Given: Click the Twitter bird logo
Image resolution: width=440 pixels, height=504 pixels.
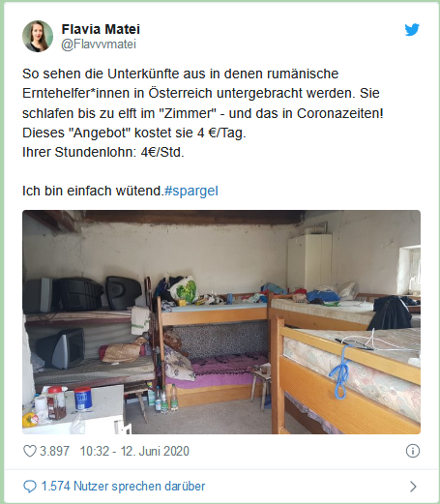Looking at the screenshot, I should click(x=412, y=29).
